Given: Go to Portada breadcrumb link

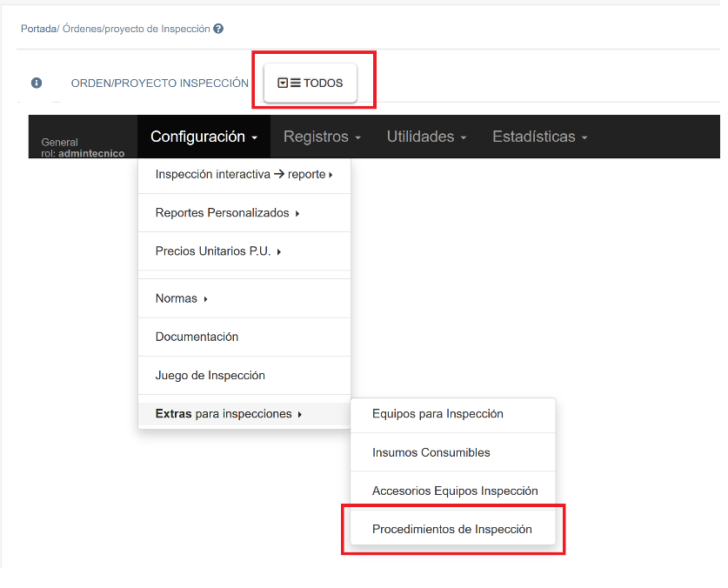Looking at the screenshot, I should (x=37, y=29).
